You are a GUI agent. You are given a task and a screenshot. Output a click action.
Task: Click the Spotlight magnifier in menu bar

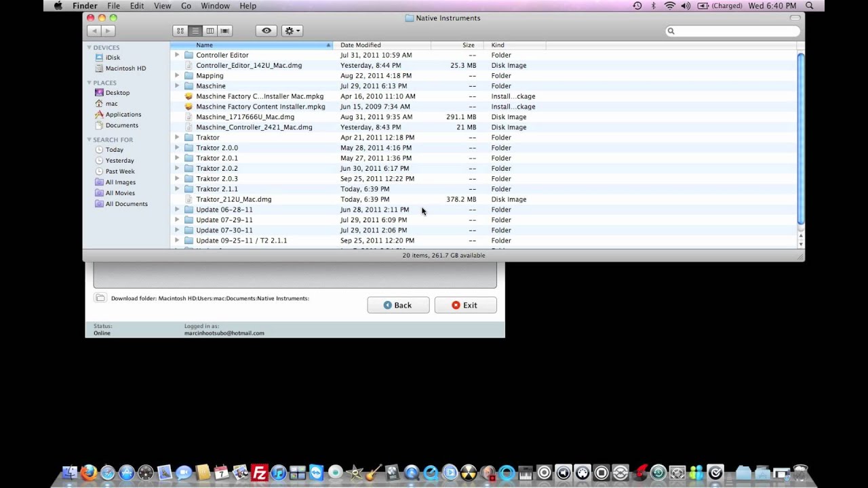[x=809, y=5]
